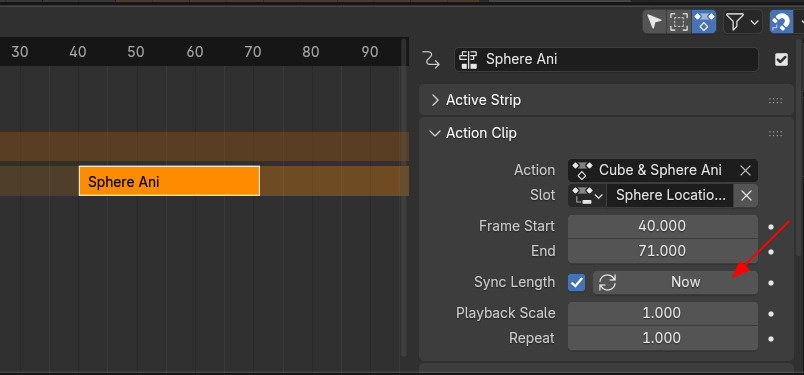Click the Now sync button
Viewport: 804px width, 375px height.
tap(675, 282)
